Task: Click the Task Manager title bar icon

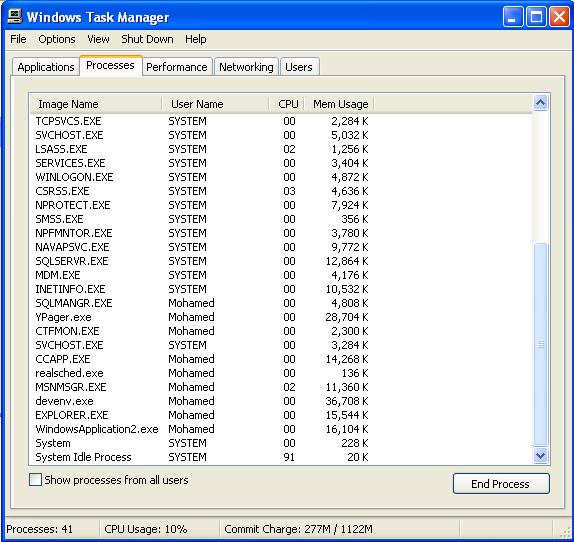Action: pyautogui.click(x=15, y=17)
